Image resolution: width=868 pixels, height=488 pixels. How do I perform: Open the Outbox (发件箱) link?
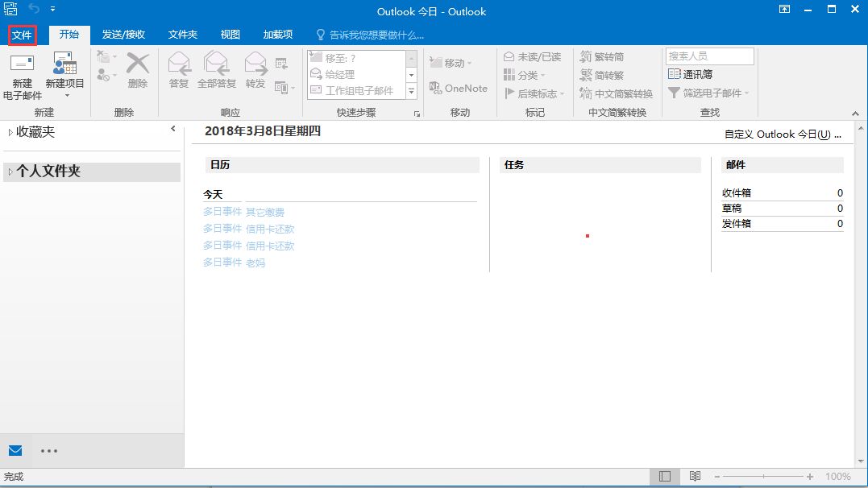[737, 224]
